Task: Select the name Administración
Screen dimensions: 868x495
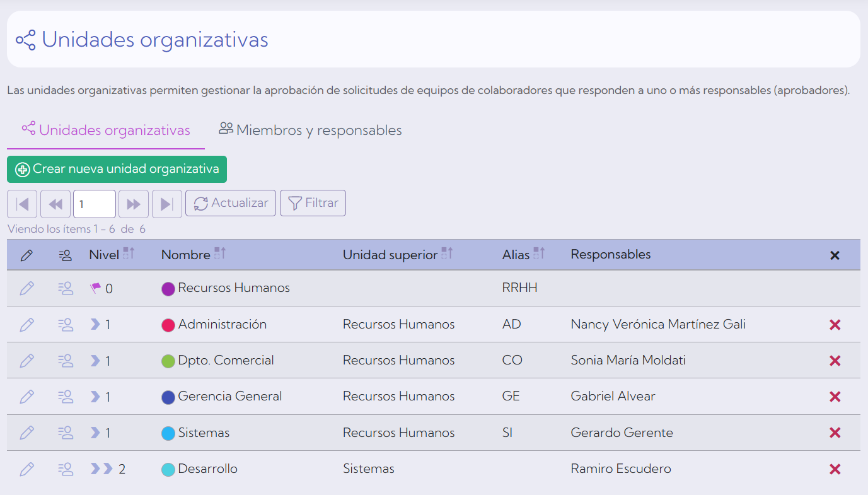Action: [x=223, y=324]
